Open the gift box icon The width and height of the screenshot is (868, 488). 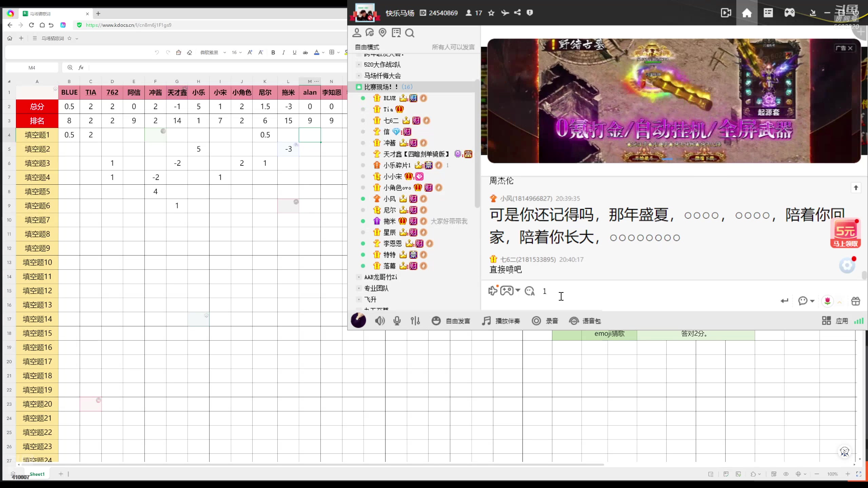click(855, 301)
